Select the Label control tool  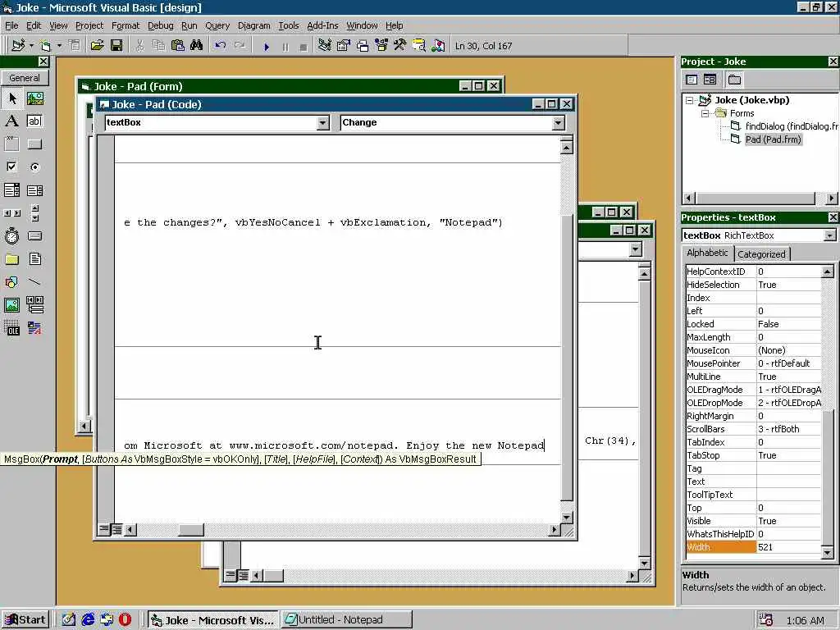click(11, 121)
